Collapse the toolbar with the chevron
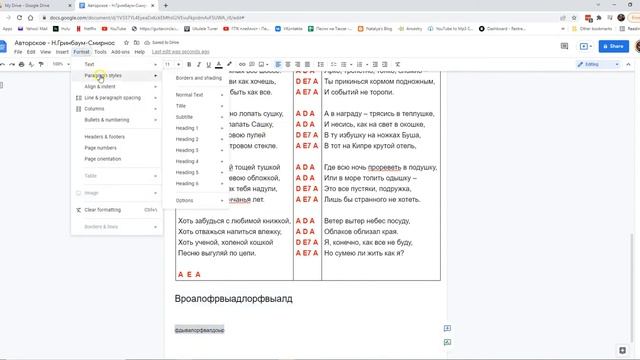 [629, 64]
